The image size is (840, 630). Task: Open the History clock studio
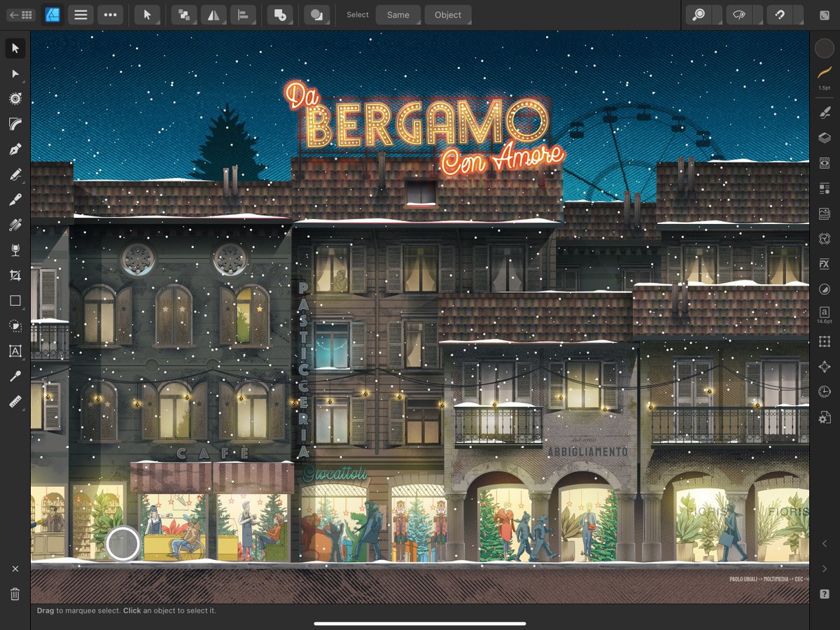point(825,391)
